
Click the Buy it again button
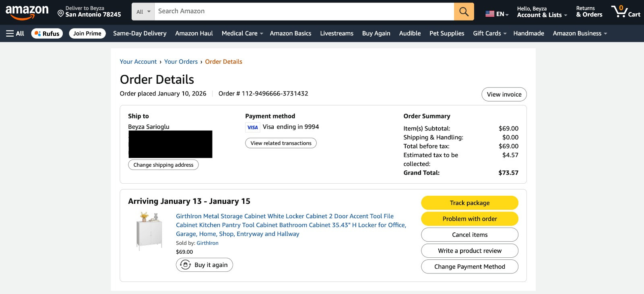pos(204,265)
